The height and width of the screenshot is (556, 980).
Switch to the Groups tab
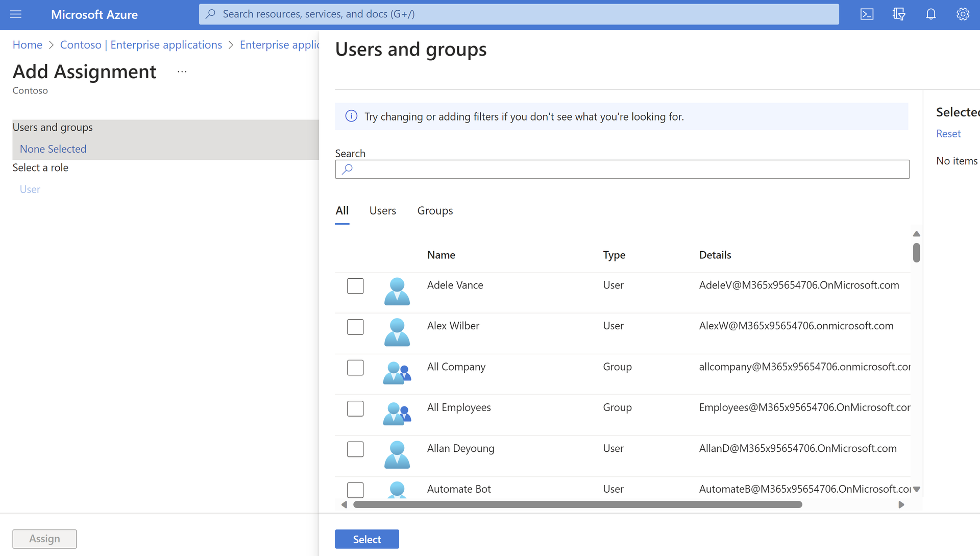coord(435,211)
